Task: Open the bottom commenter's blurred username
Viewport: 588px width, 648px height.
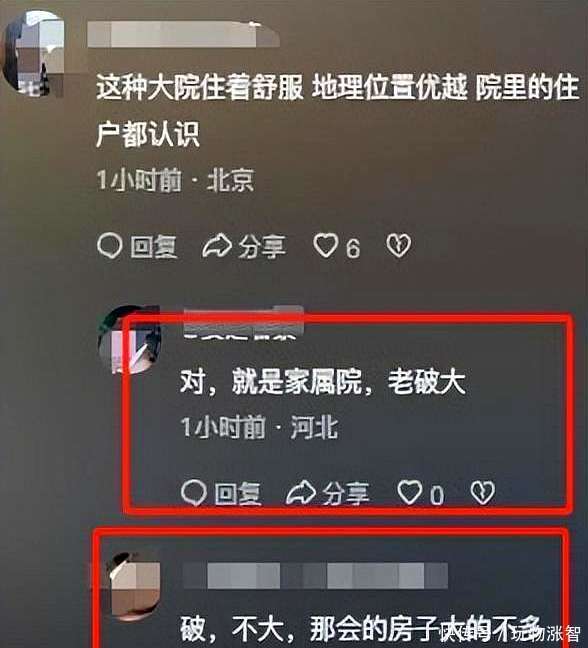Action: [x=316, y=575]
